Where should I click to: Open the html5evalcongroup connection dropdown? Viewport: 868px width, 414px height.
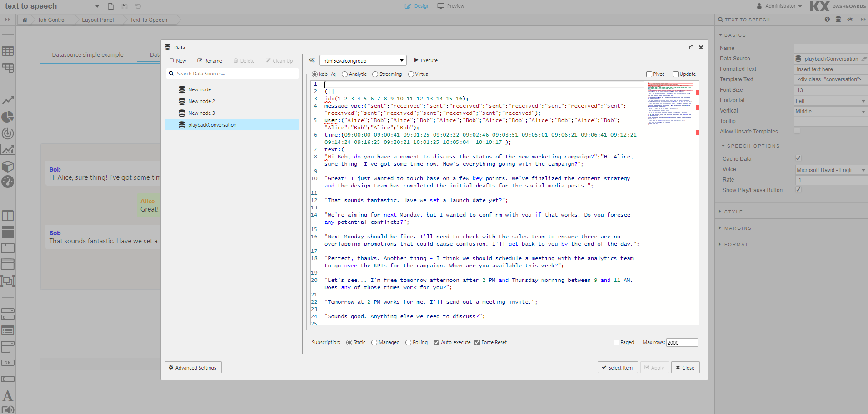[362, 61]
